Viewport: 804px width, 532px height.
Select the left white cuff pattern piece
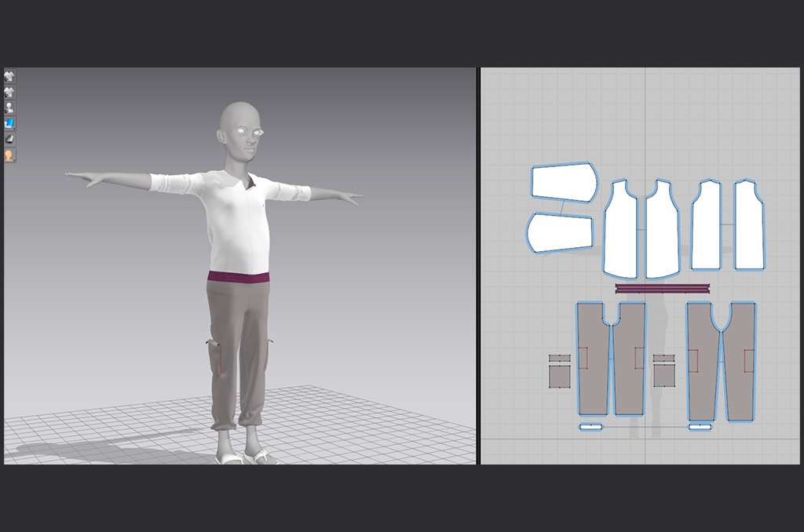[x=590, y=427]
